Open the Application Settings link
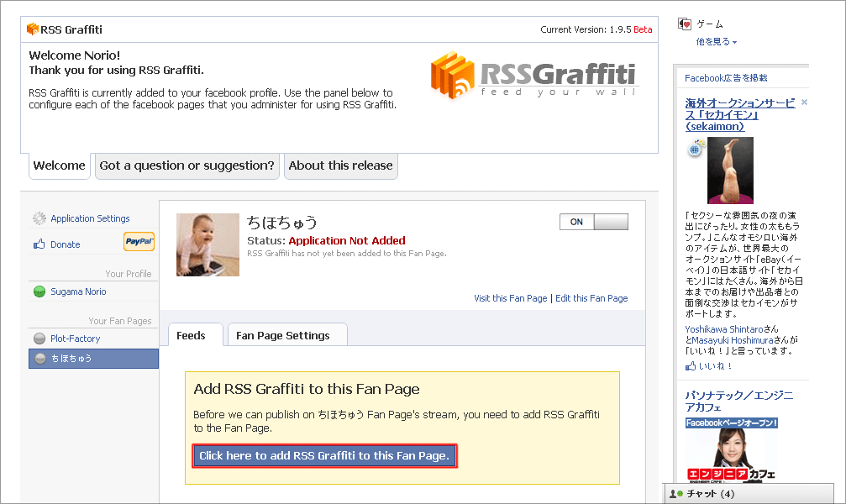The image size is (846, 504). pyautogui.click(x=90, y=218)
